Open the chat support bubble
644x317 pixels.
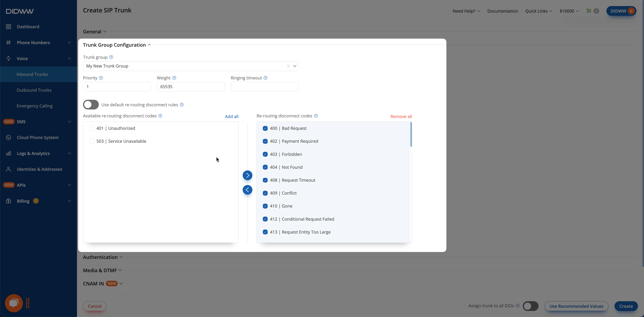[14, 303]
